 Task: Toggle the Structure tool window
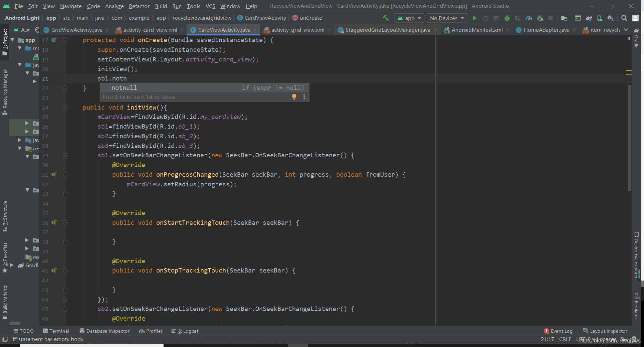click(5, 216)
